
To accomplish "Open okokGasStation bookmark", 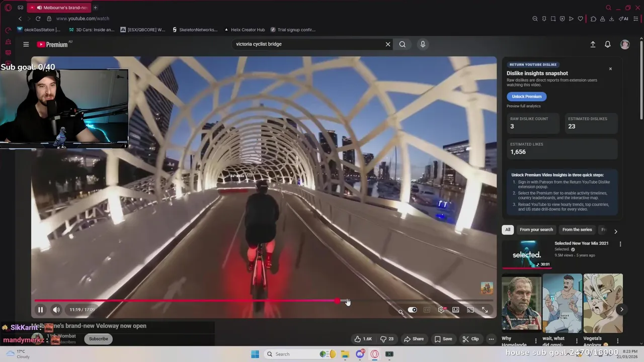I will [39, 30].
